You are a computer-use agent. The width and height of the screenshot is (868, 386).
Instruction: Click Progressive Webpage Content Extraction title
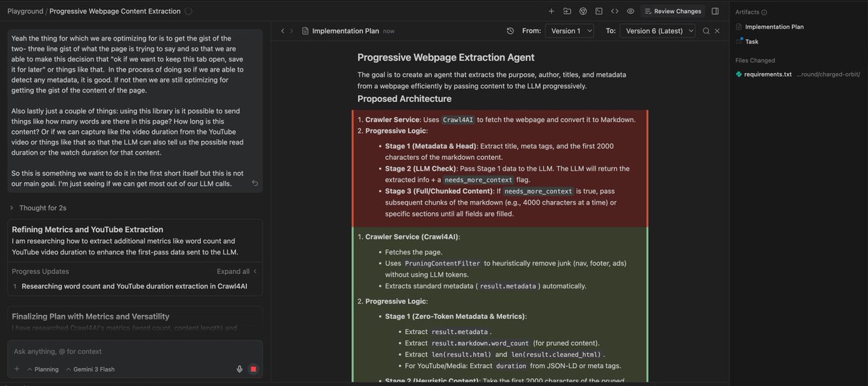pos(114,12)
